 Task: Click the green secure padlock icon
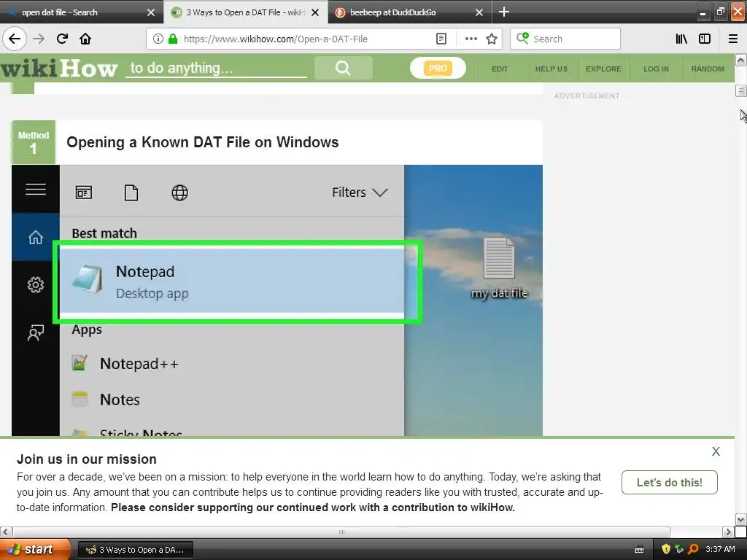[x=173, y=39]
